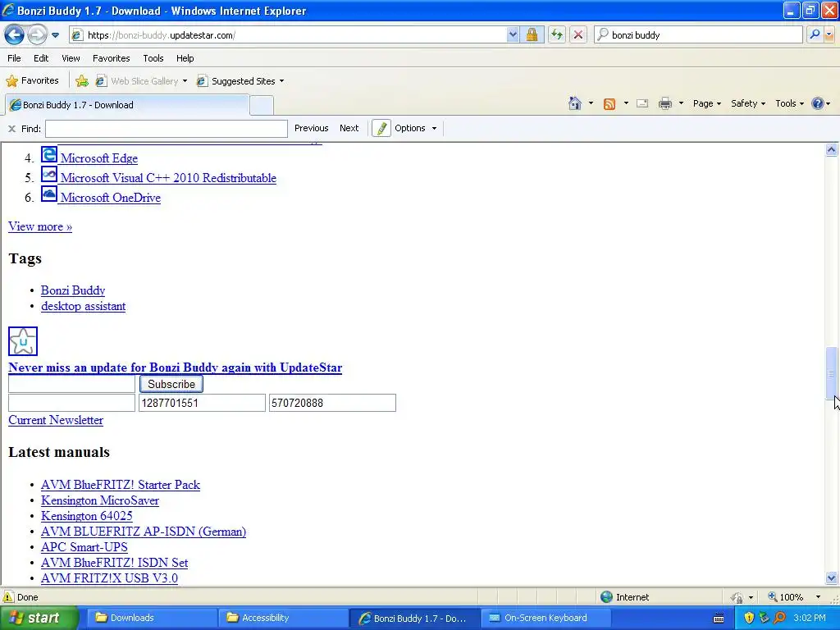840x630 pixels.
Task: Click the UpdateStar star logo image
Action: coord(23,341)
